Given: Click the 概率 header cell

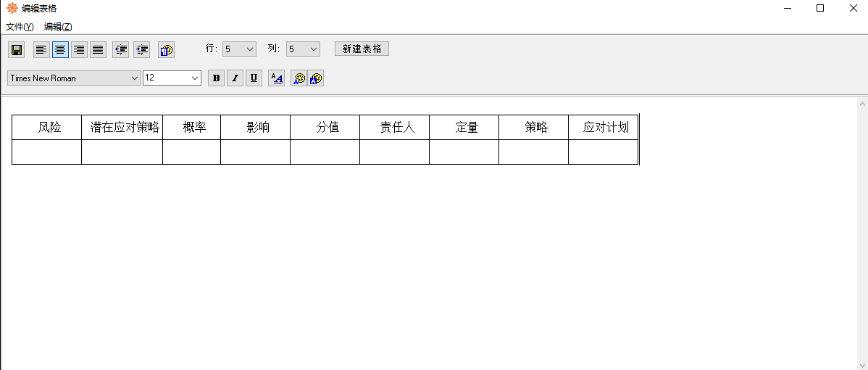Looking at the screenshot, I should pyautogui.click(x=191, y=128).
